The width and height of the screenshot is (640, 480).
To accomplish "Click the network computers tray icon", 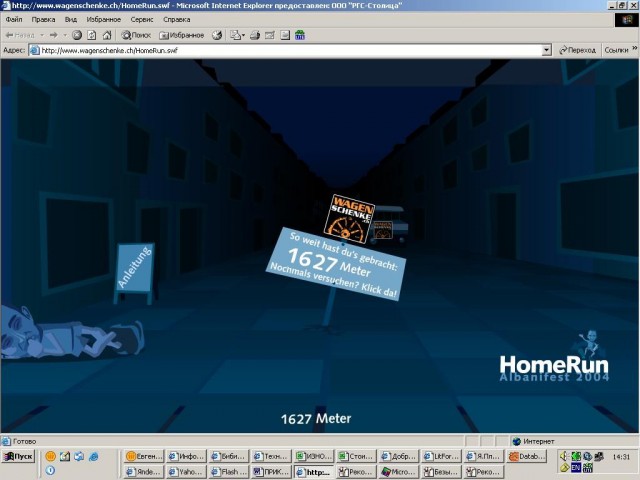I will point(599,456).
